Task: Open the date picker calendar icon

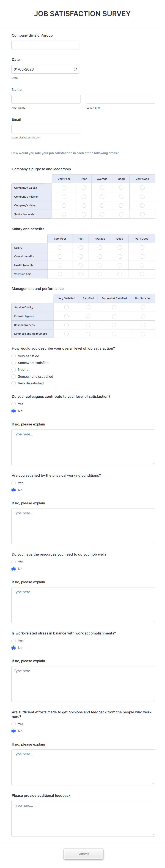Action: click(x=75, y=69)
